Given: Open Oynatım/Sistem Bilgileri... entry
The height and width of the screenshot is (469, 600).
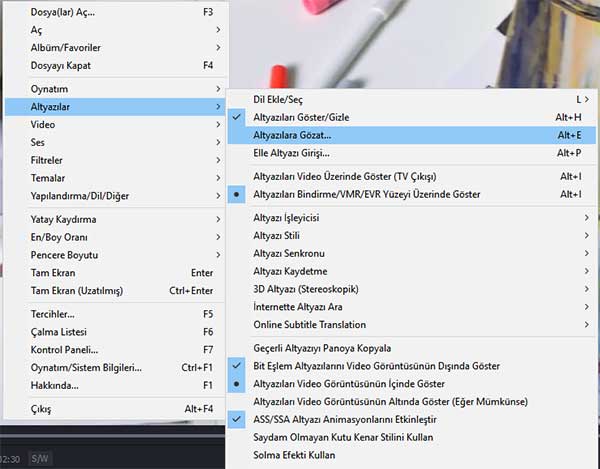Looking at the screenshot, I should point(115,368).
